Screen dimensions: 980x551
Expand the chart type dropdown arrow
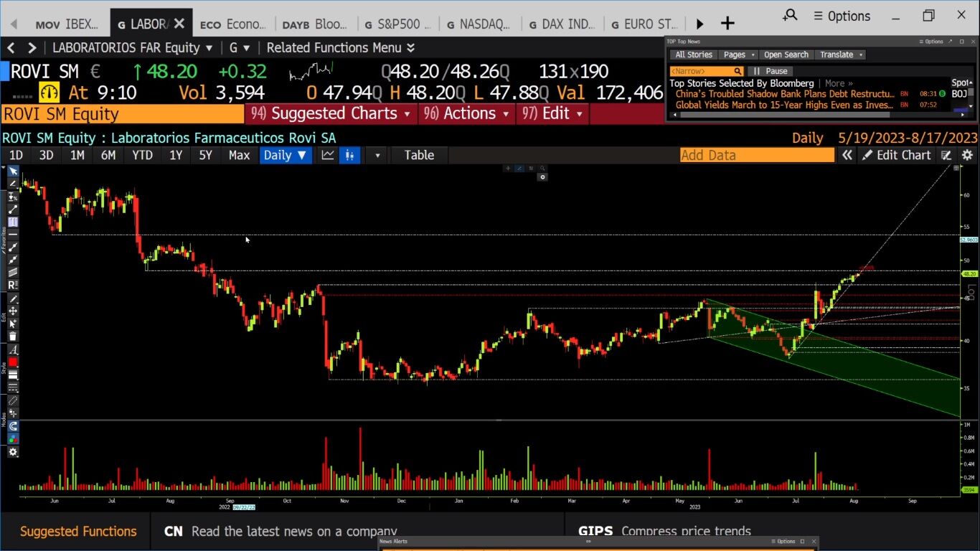coord(377,155)
